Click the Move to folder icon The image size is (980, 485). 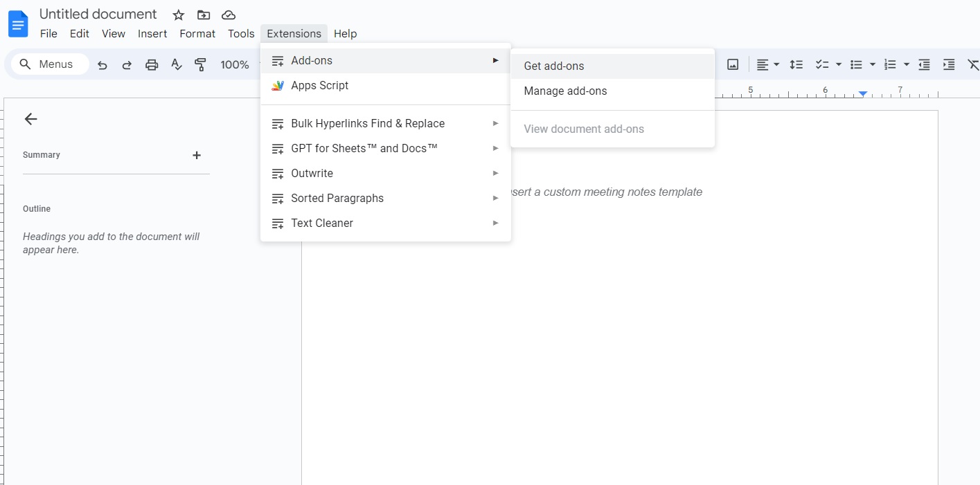(x=204, y=15)
